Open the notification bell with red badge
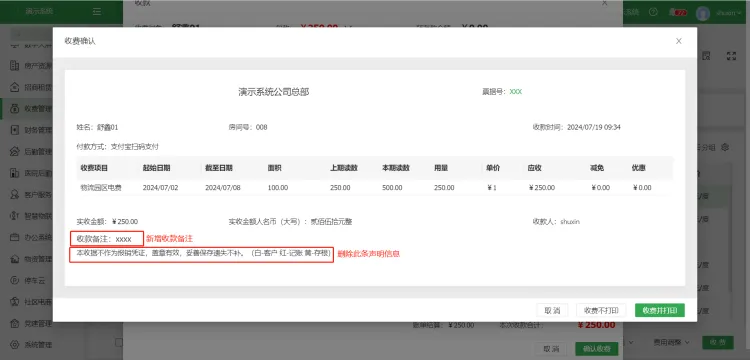Screen dimensions: 750x360 click(678, 12)
